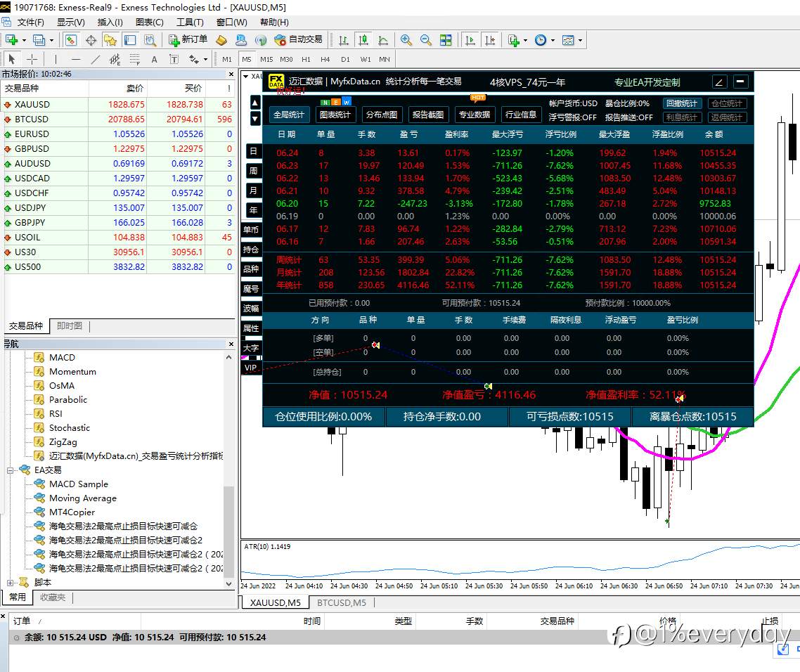Select the trendline tool
This screenshot has width=800, height=672.
click(x=95, y=59)
